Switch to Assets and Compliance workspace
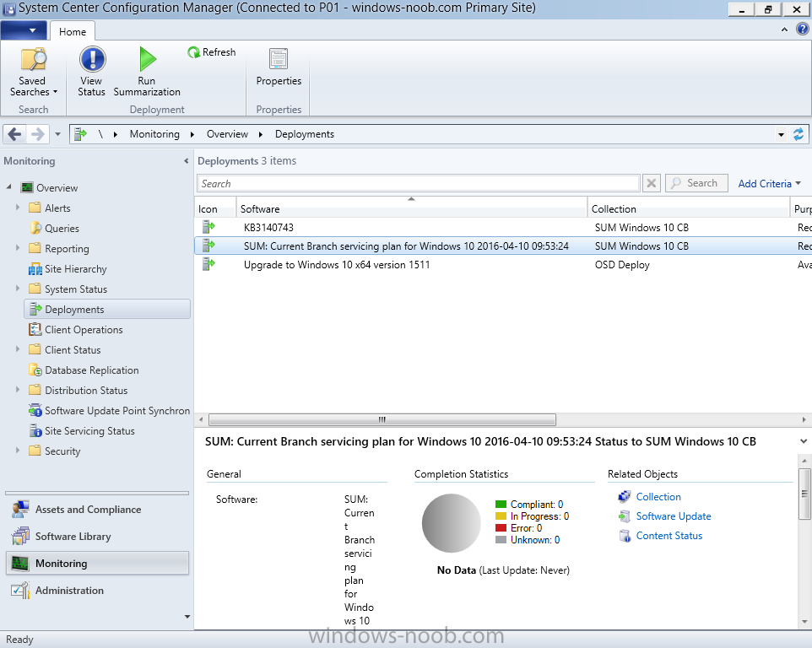The image size is (812, 648). pos(97,510)
